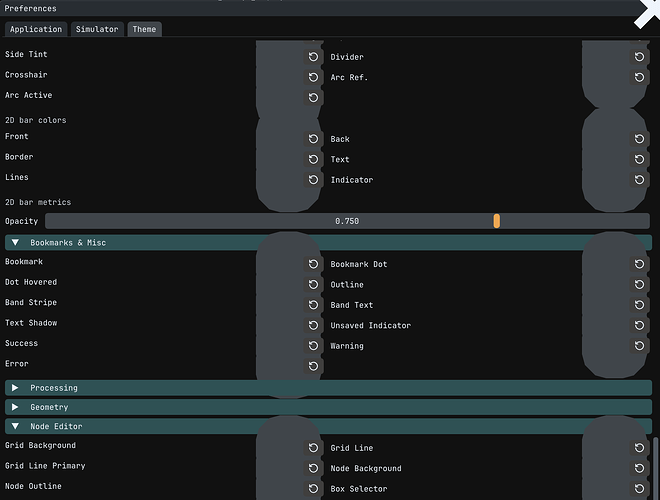Reset the Arc Active color

[313, 98]
